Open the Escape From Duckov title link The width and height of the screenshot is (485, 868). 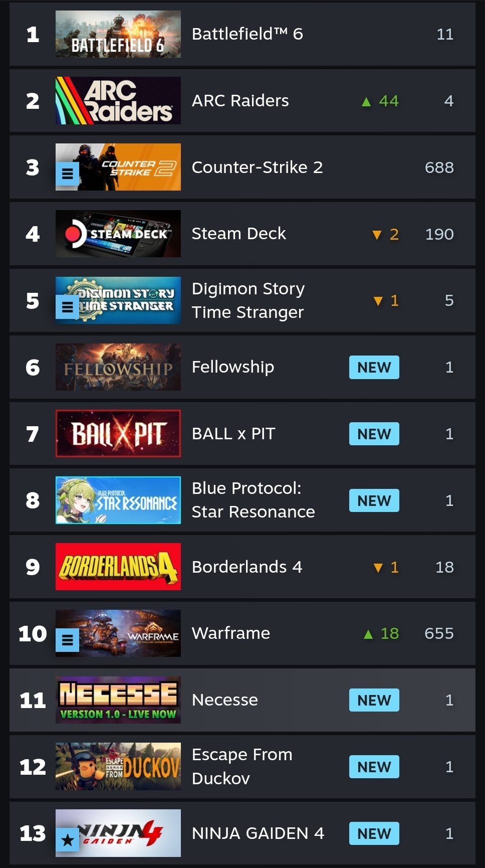pos(242,767)
